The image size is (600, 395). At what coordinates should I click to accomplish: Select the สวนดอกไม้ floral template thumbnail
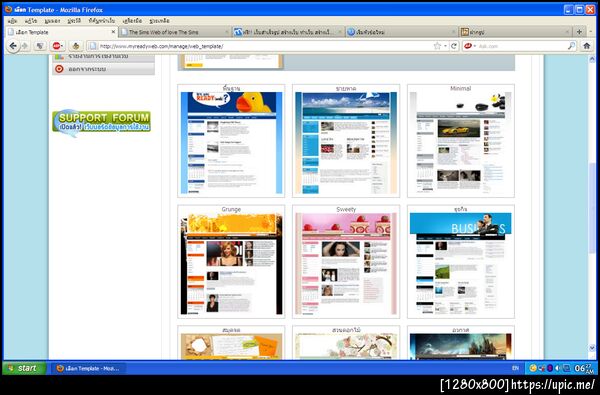click(x=346, y=346)
